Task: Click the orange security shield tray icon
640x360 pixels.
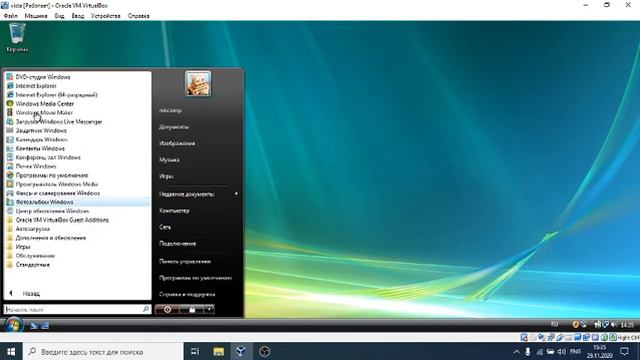Action: pyautogui.click(x=575, y=324)
